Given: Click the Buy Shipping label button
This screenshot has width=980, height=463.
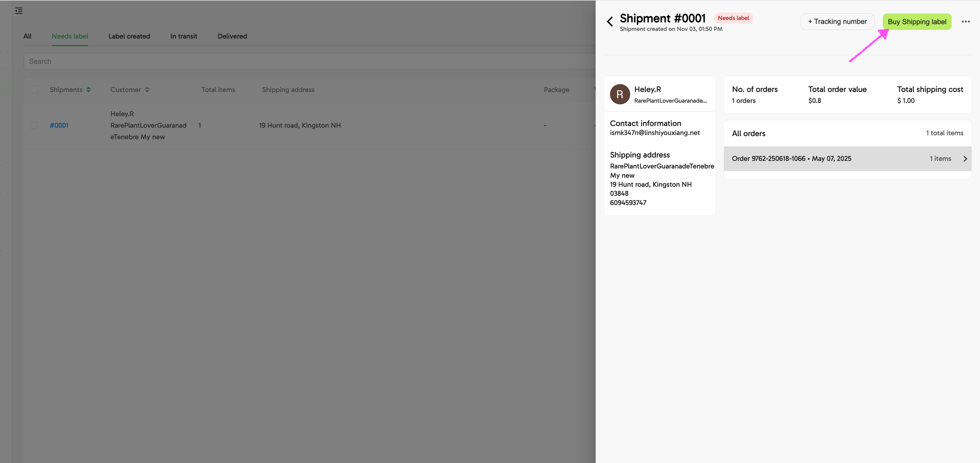Looking at the screenshot, I should [917, 22].
